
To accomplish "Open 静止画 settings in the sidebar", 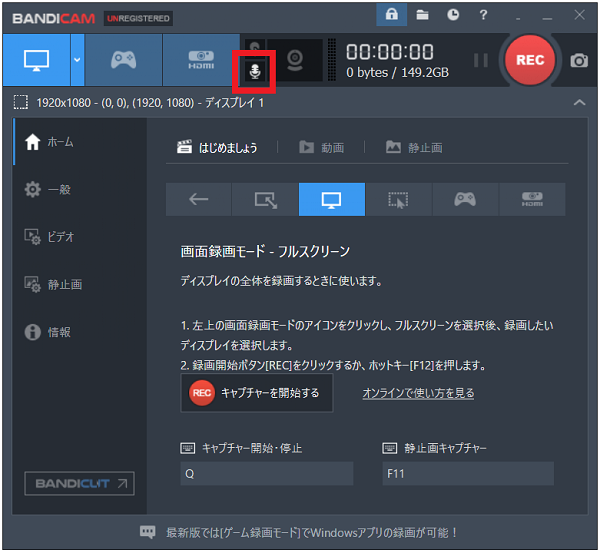I will [80, 284].
